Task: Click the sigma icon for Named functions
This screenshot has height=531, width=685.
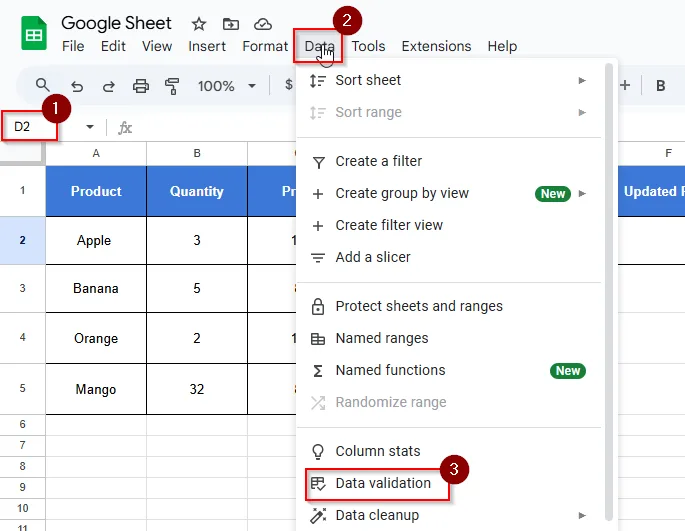Action: coord(318,371)
